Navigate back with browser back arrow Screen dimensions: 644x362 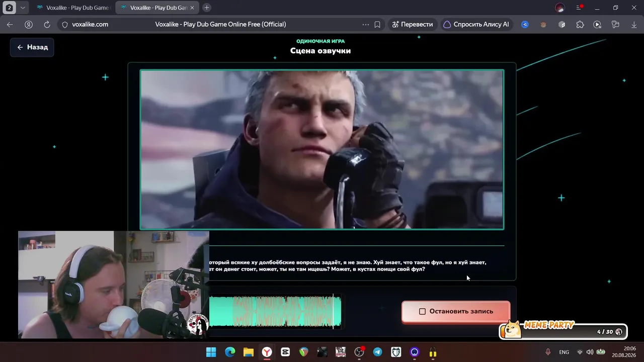[x=10, y=24]
